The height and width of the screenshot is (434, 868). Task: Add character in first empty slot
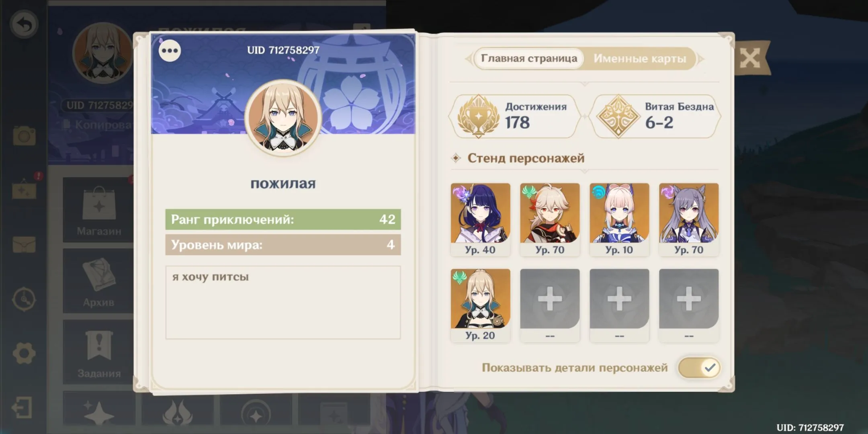point(550,305)
